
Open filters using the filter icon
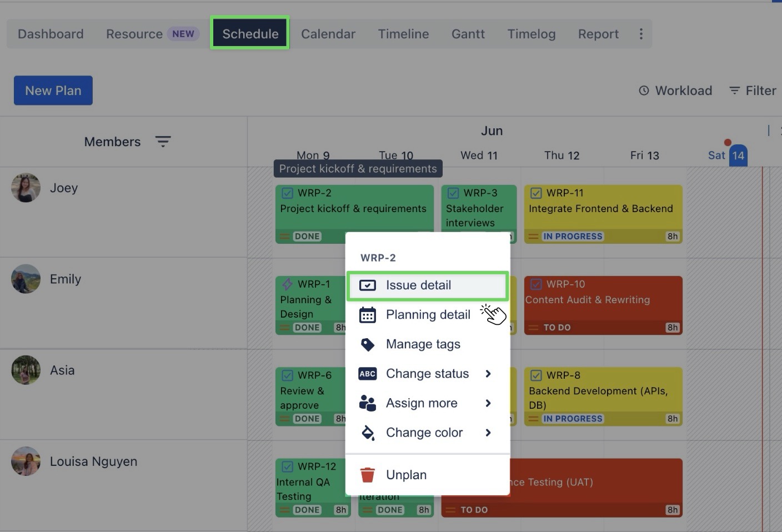734,90
